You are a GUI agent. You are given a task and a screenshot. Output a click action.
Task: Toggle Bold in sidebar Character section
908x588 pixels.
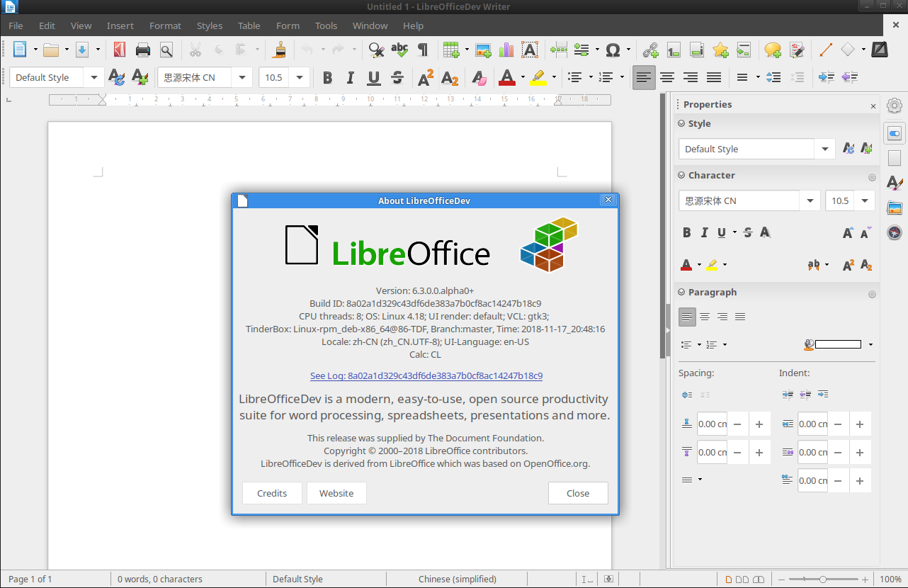(x=686, y=232)
